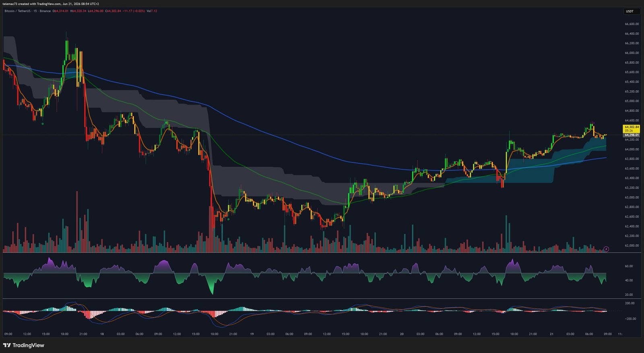The height and width of the screenshot is (353, 644).
Task: Click the open value O64,314.01
Action: 60,11
